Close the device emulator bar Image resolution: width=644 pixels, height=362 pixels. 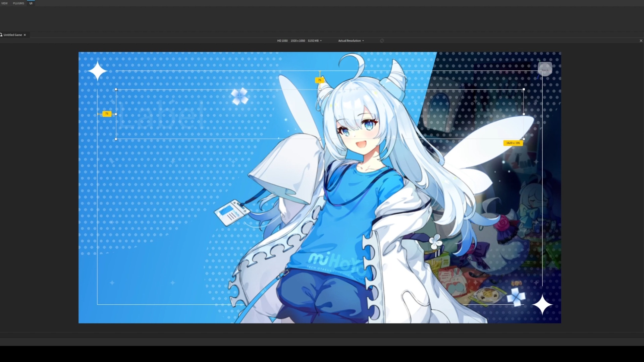[x=641, y=41]
